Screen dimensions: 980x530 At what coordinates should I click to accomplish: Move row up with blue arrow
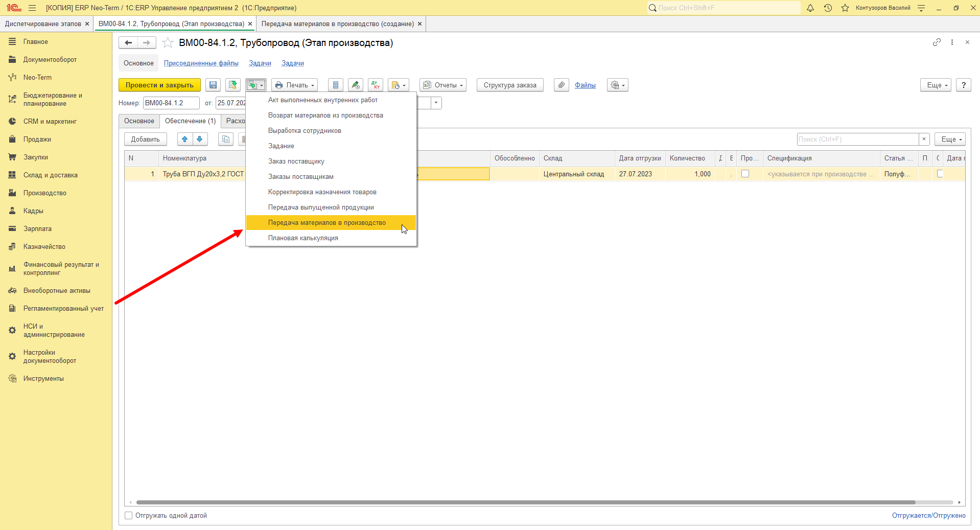click(185, 139)
